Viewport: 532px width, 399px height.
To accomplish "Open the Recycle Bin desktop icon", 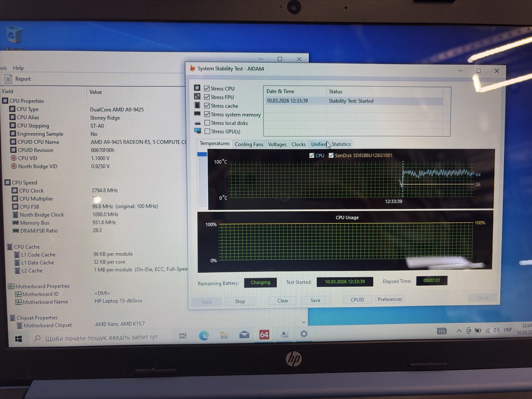I will [15, 36].
